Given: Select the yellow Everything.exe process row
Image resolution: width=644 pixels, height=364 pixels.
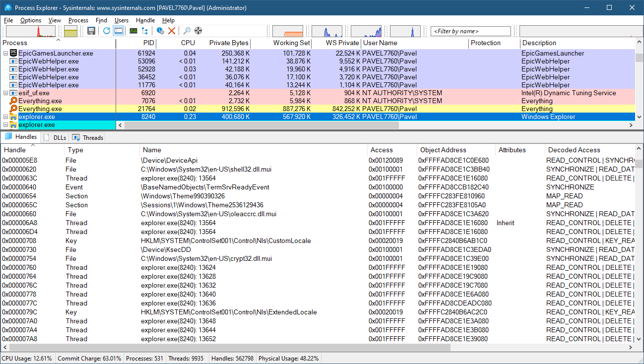Looking at the screenshot, I should (40, 109).
